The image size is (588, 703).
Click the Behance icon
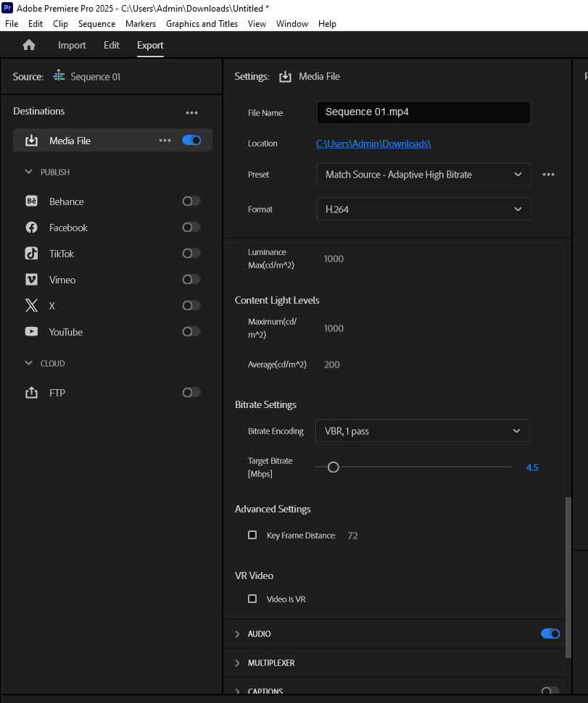pyautogui.click(x=31, y=201)
